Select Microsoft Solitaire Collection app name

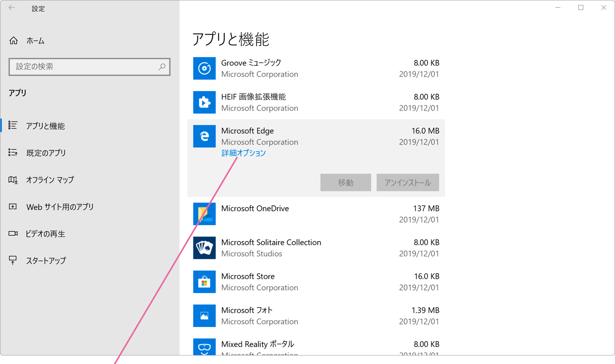tap(271, 242)
